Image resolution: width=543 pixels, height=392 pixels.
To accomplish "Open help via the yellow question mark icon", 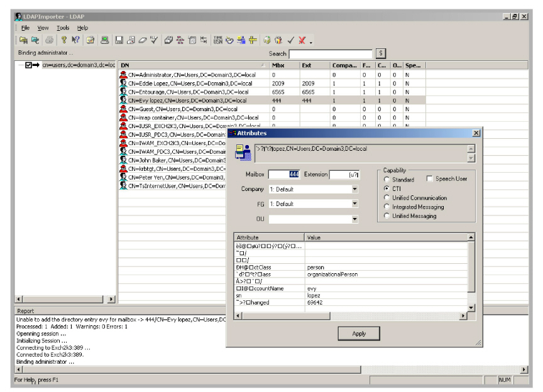I will (x=63, y=40).
